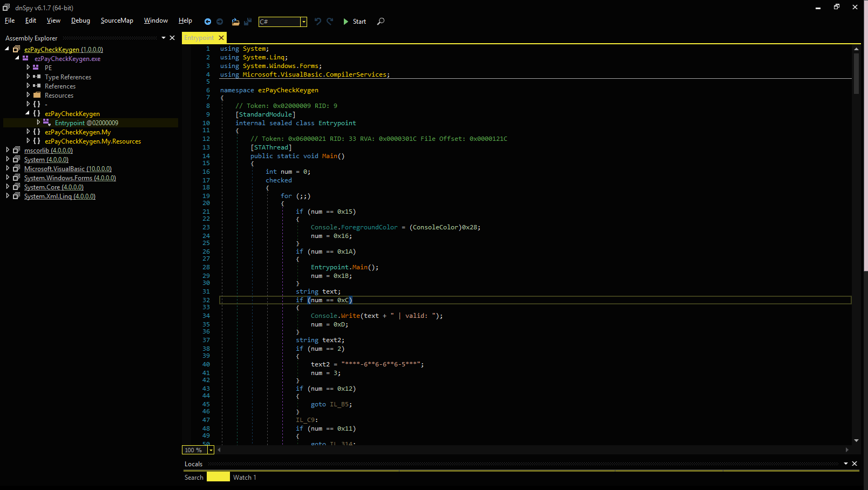Viewport: 868px width, 490px height.
Task: Expand the System.Windows.Forms assembly node
Action: [x=8, y=178]
